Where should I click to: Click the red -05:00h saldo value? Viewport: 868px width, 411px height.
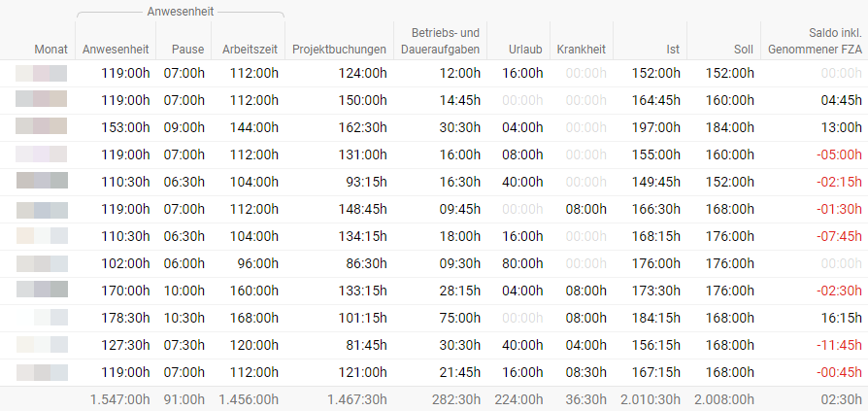pyautogui.click(x=839, y=154)
